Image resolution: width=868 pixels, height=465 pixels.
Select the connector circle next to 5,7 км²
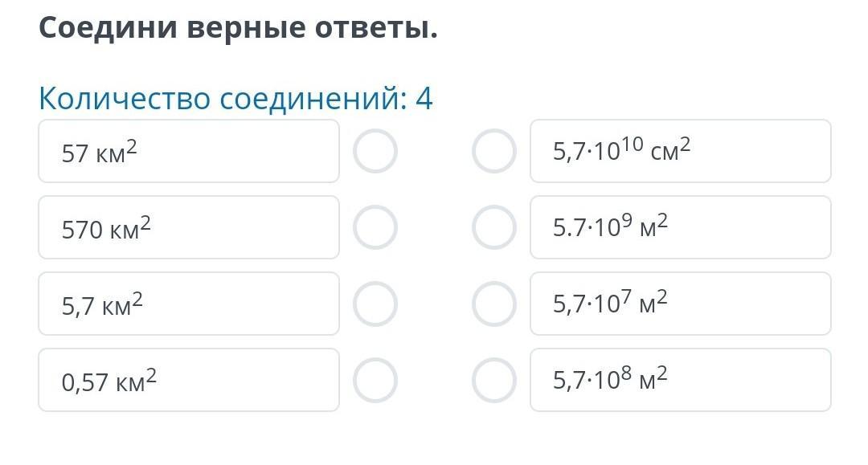(x=375, y=304)
